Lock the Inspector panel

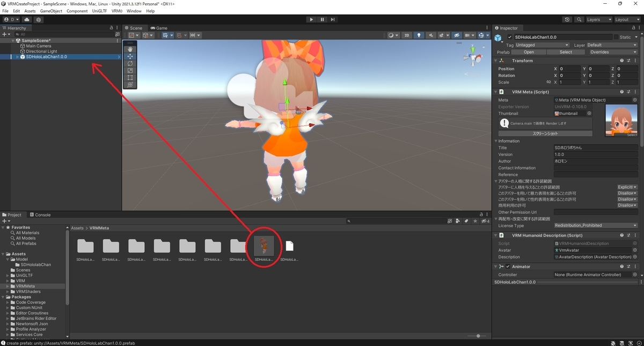tap(633, 28)
